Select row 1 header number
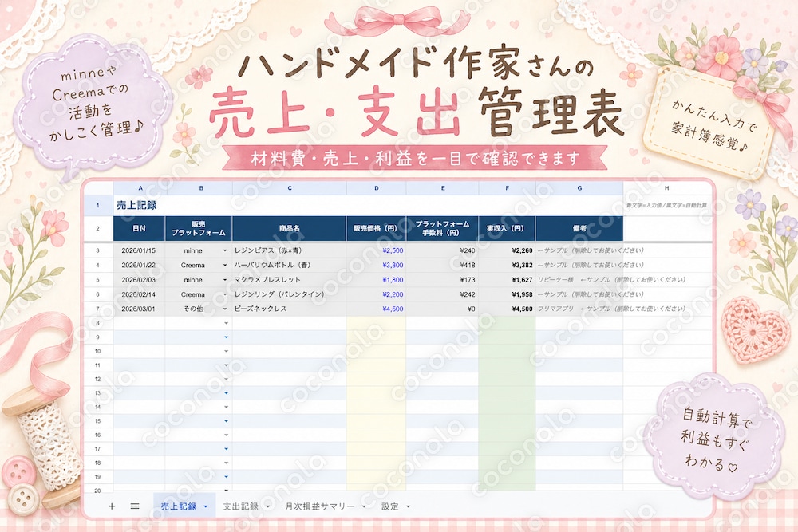 pos(97,206)
